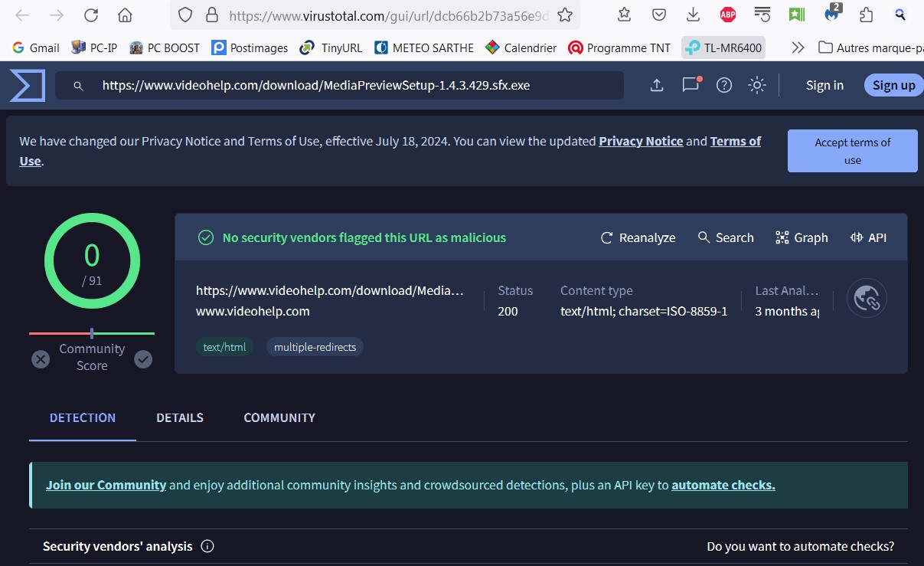Screen dimensions: 924x566
Task: Click the browser forward arrow
Action: tap(57, 15)
